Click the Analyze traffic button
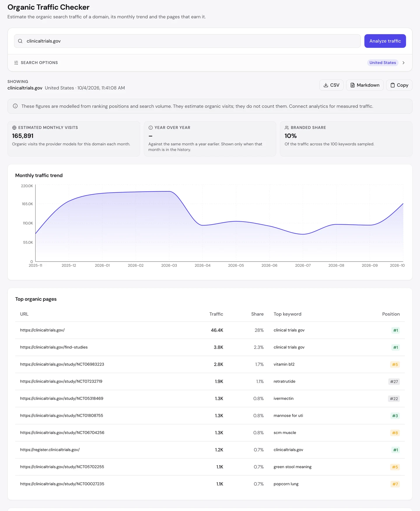 point(385,41)
